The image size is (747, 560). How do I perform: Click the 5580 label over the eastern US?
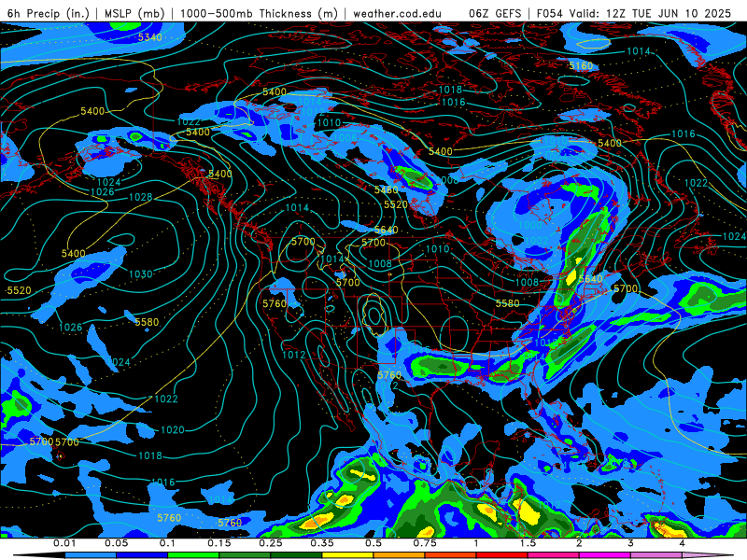(507, 303)
